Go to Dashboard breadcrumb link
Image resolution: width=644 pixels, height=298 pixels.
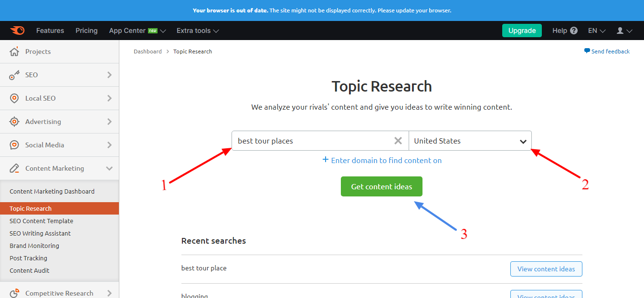coord(148,51)
